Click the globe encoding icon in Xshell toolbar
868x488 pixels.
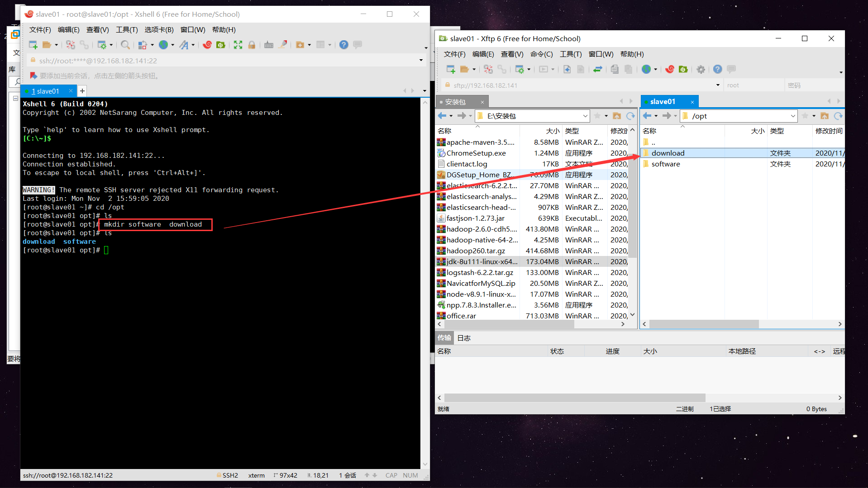tap(163, 45)
